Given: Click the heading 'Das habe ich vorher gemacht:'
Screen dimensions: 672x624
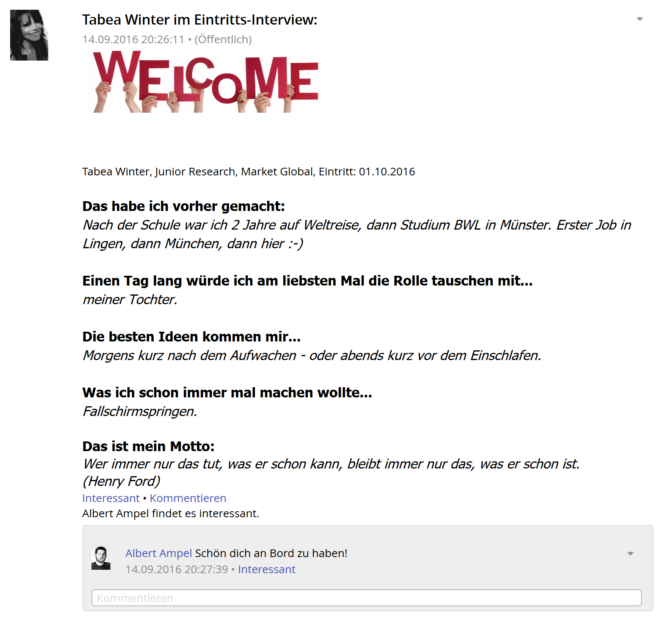Looking at the screenshot, I should 184,206.
